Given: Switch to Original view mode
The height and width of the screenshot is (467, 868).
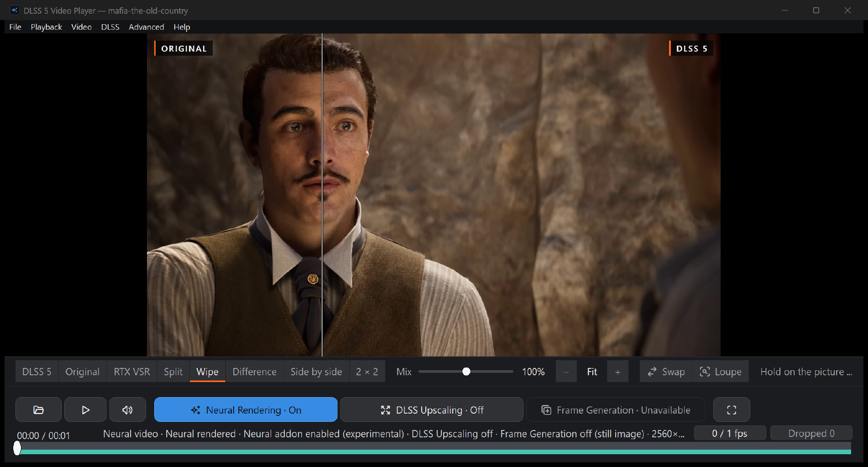Looking at the screenshot, I should pos(82,372).
